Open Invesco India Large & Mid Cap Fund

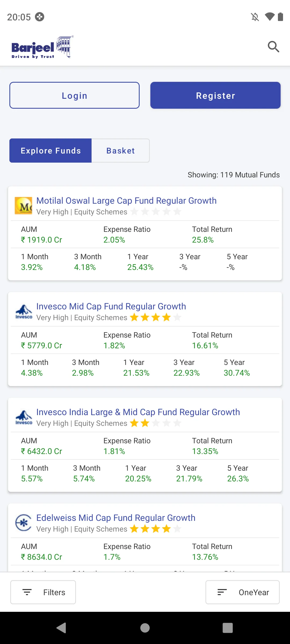click(x=138, y=412)
